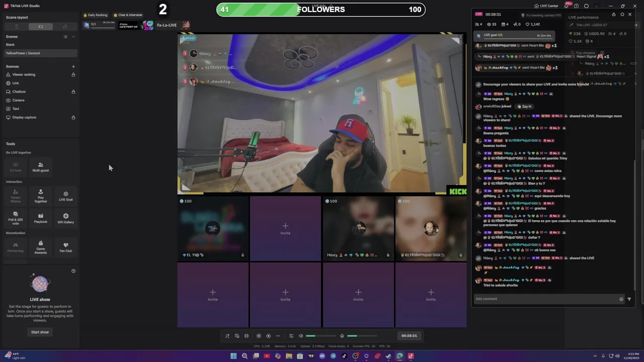
Task: Open the Gift Gallery tool
Action: 66,218
